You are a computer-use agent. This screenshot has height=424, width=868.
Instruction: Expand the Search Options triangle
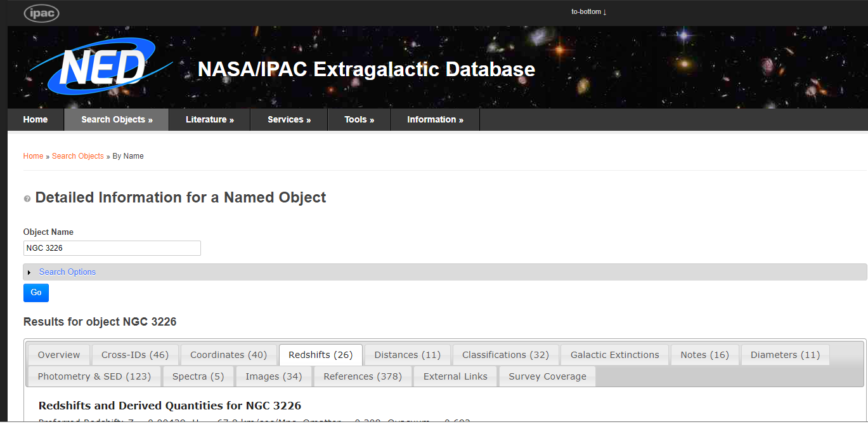(x=29, y=272)
